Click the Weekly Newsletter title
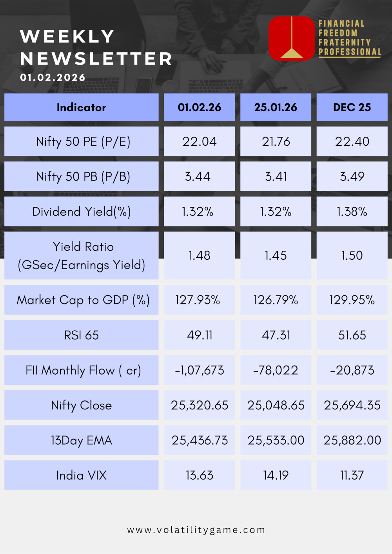The image size is (392, 554). point(96,47)
